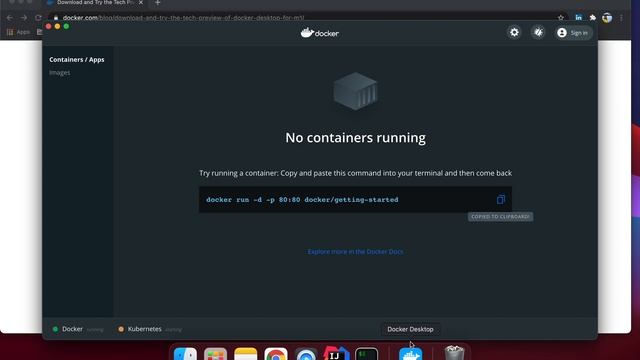This screenshot has width=640, height=360.
Task: Click the docker run command text
Action: pos(302,200)
